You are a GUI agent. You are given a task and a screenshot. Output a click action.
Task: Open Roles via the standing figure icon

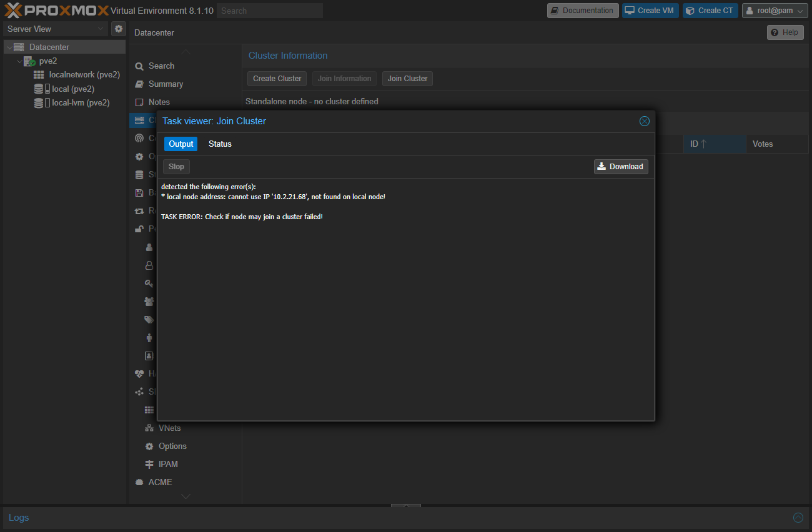(149, 337)
